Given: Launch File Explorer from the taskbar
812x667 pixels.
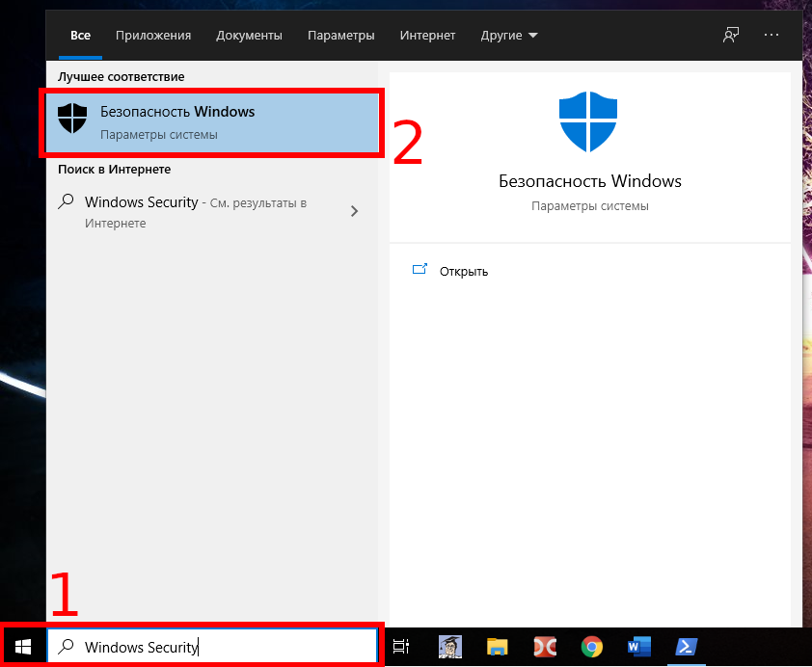Looking at the screenshot, I should [x=498, y=647].
